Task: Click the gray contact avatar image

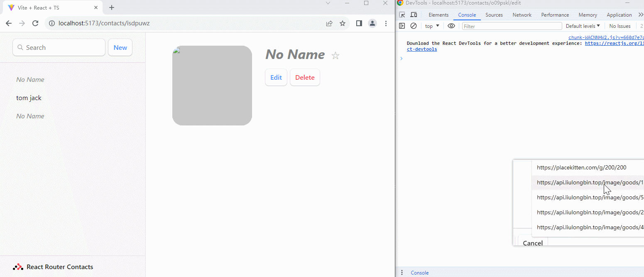Action: [212, 86]
